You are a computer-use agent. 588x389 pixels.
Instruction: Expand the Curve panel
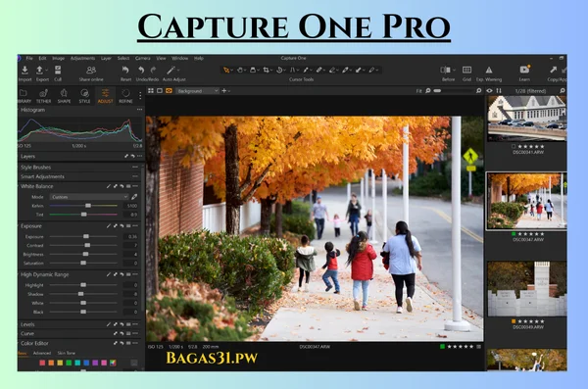(x=27, y=333)
